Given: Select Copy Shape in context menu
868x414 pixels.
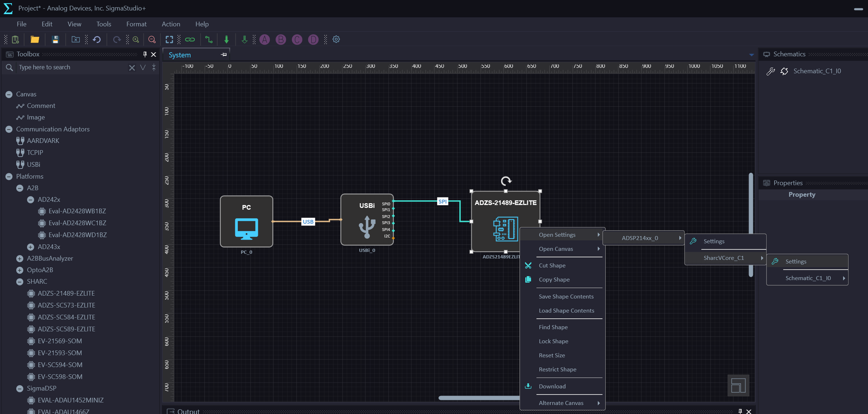Looking at the screenshot, I should pyautogui.click(x=562, y=280).
